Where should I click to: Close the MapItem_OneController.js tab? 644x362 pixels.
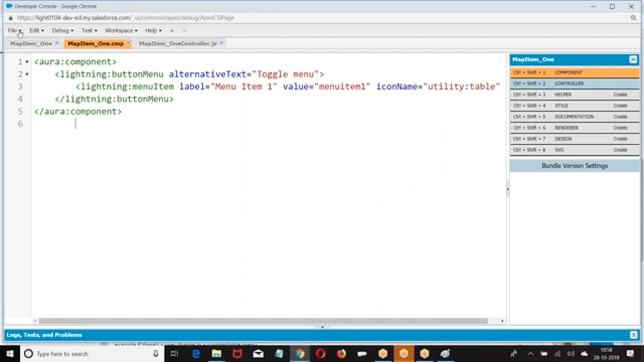coord(221,44)
